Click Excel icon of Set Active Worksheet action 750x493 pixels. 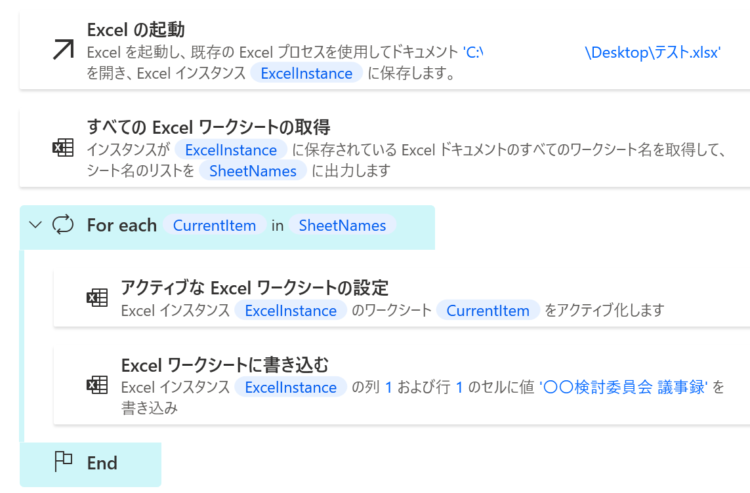[x=97, y=298]
